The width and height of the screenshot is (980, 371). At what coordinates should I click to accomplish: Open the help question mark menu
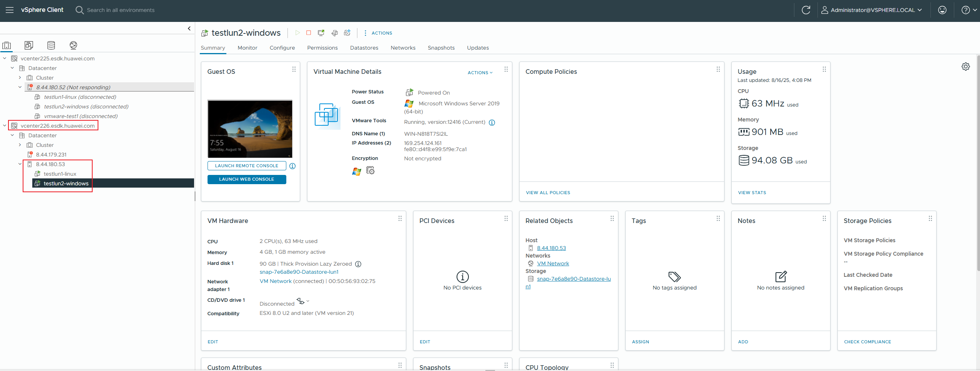pos(969,10)
